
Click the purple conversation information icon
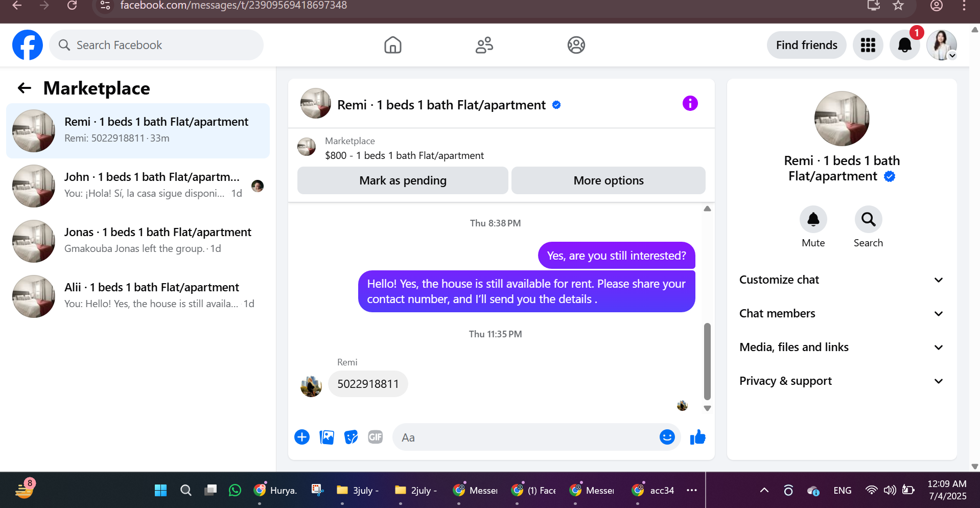690,103
